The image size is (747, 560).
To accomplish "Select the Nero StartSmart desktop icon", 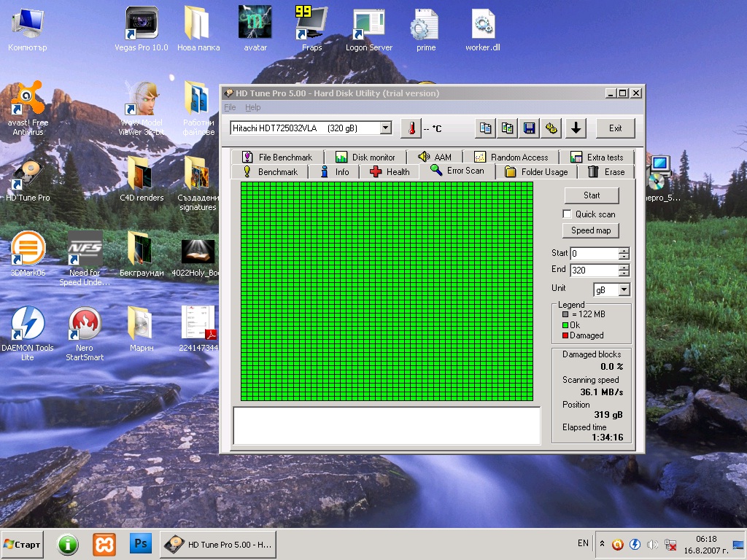I will (x=85, y=333).
